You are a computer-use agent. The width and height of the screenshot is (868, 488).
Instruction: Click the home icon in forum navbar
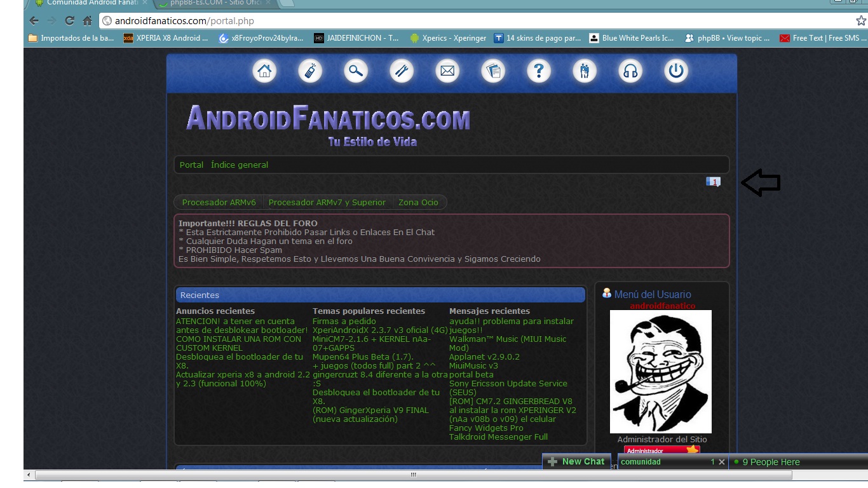coord(264,71)
